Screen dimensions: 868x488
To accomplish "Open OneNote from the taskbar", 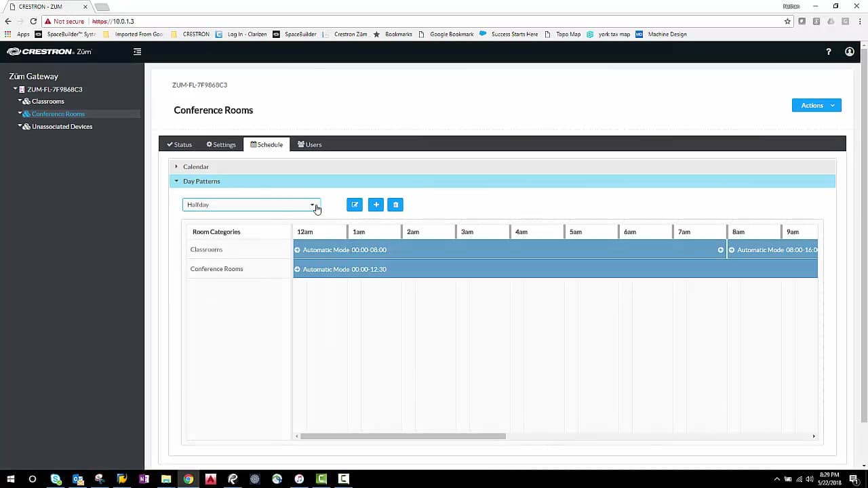I will pyautogui.click(x=144, y=479).
